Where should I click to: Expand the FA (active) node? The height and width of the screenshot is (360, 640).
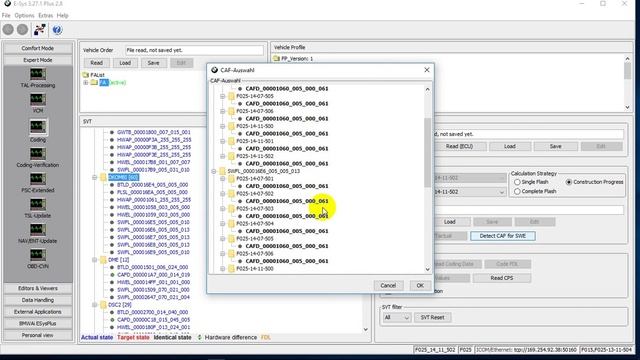[x=86, y=82]
